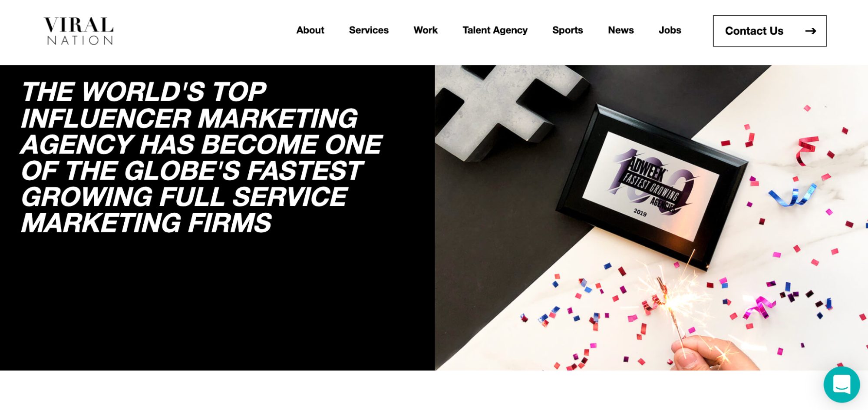The height and width of the screenshot is (410, 868).
Task: Open the Work navigation link
Action: (x=426, y=30)
